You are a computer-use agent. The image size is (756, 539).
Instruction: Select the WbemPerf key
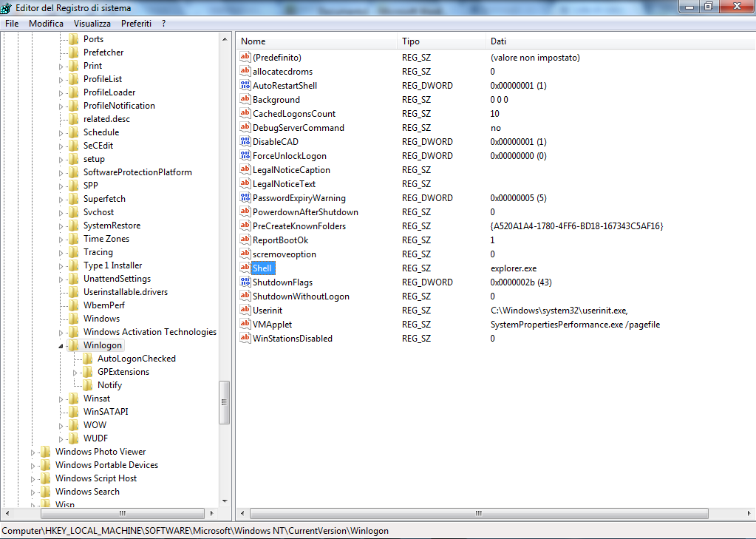[103, 305]
